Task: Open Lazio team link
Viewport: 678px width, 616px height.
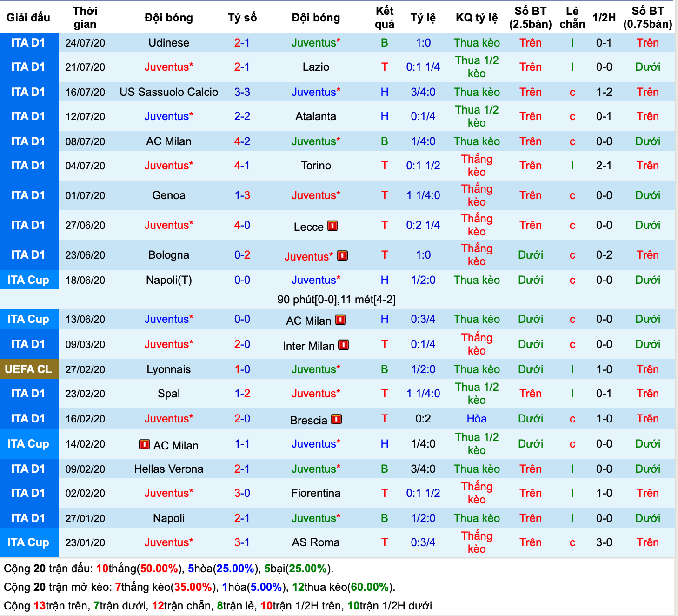Action: point(316,67)
